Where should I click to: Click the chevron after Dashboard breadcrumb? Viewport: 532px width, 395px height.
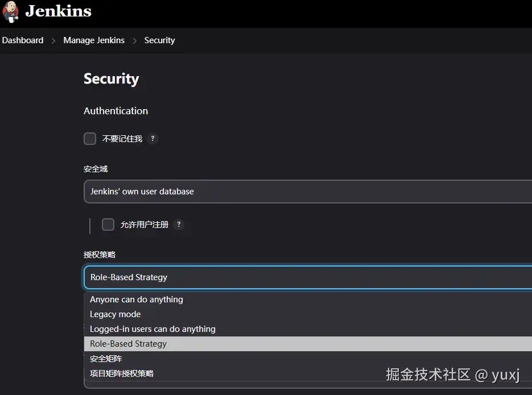click(53, 41)
